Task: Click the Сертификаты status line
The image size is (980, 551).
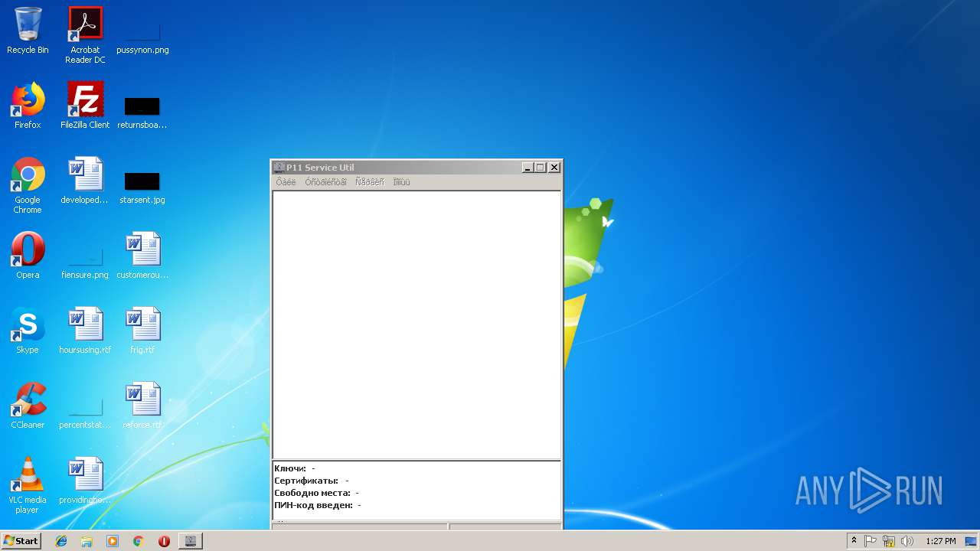Action: tap(312, 481)
